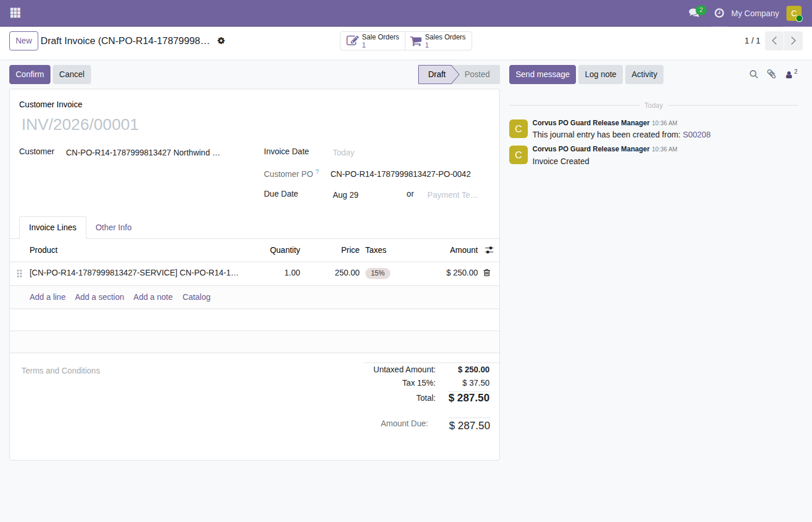Open the activities clock icon

(719, 13)
